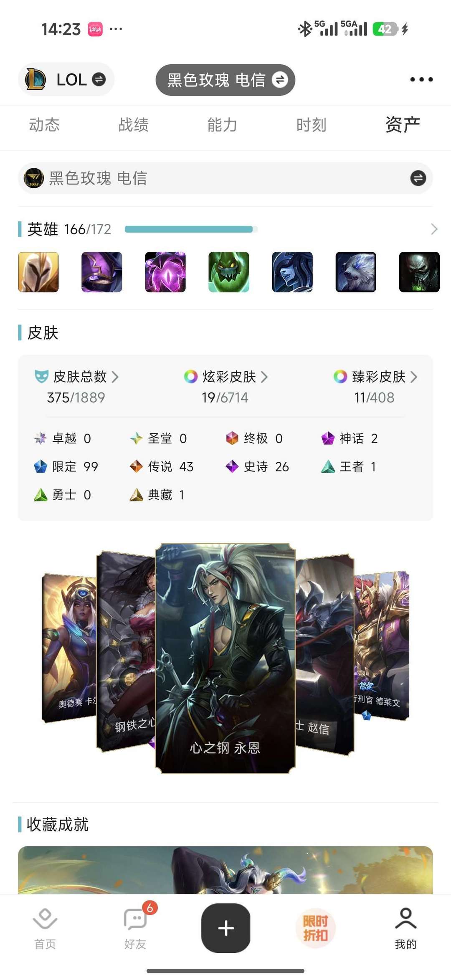Tap the black plus create button
This screenshot has height=980, width=451.
226,928
